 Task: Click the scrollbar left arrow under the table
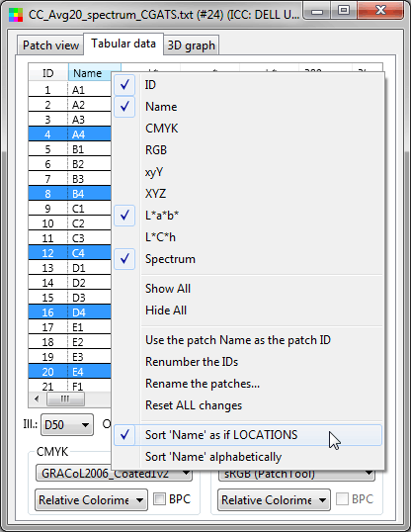click(x=37, y=399)
